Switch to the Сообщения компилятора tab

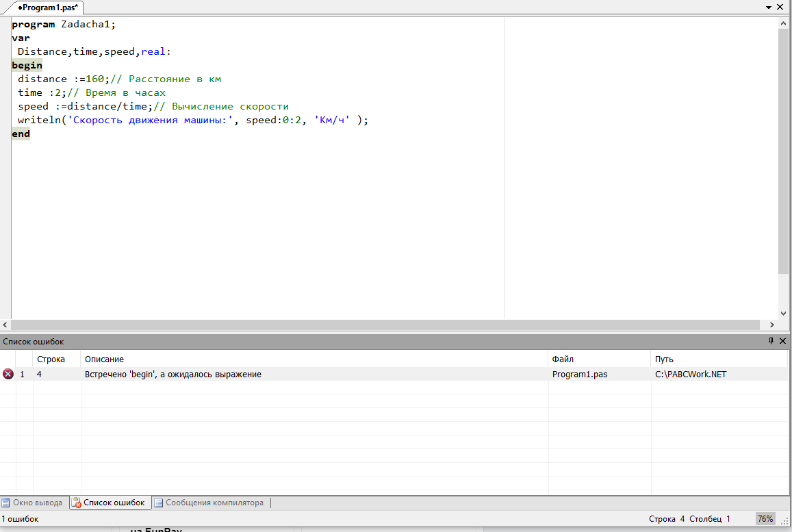209,503
